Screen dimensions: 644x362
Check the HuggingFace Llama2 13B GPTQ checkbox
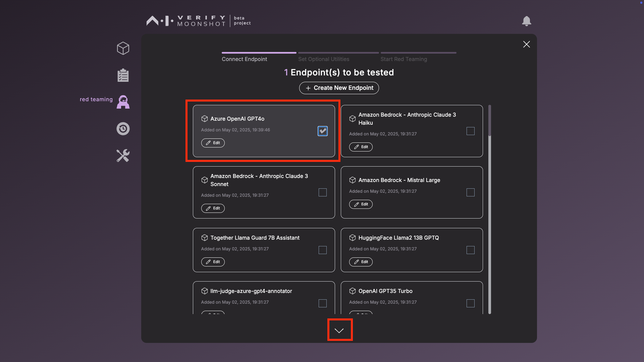click(471, 250)
